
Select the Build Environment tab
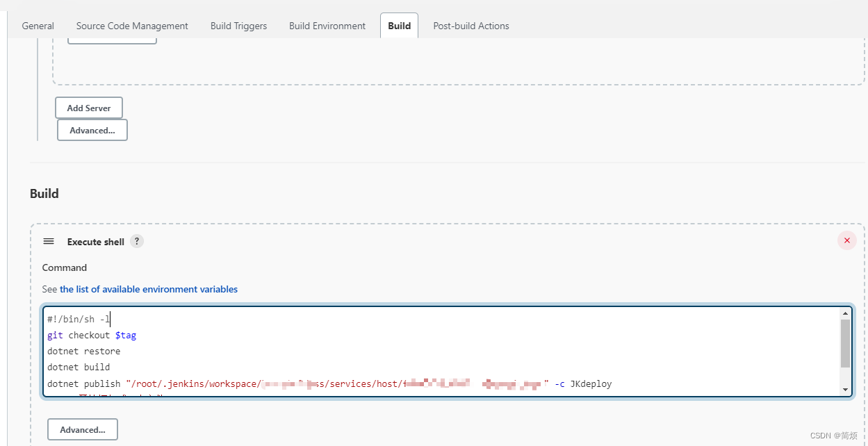[x=327, y=26]
